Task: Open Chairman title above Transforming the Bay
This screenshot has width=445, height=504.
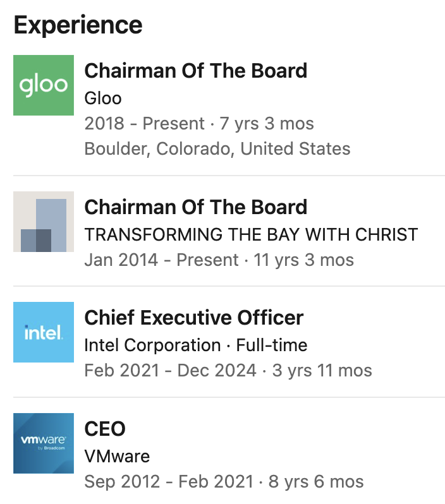Action: point(195,207)
